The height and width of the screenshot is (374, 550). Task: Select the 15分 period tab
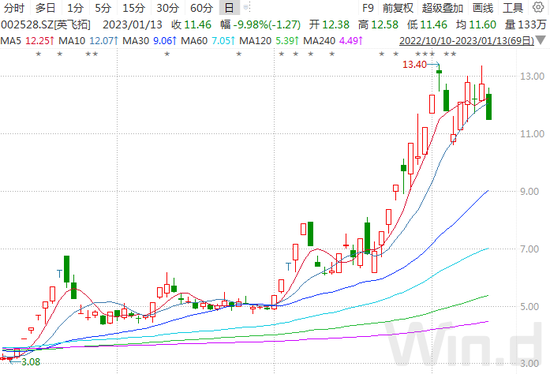coord(134,8)
